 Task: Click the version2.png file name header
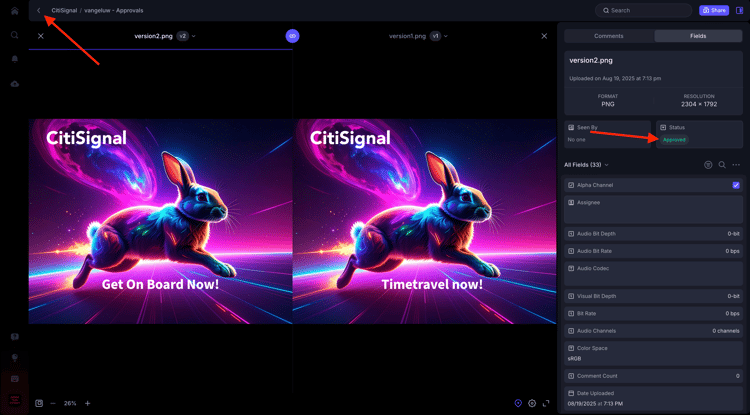(x=154, y=36)
